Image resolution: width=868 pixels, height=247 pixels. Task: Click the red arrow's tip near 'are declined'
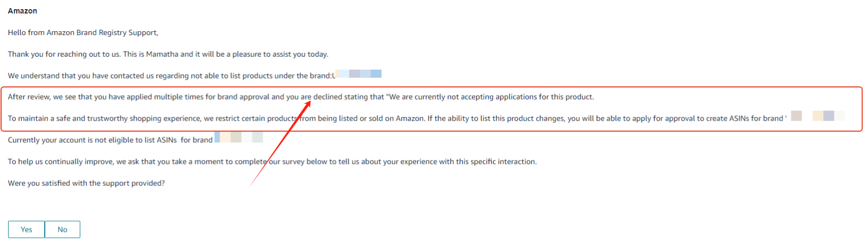click(310, 101)
